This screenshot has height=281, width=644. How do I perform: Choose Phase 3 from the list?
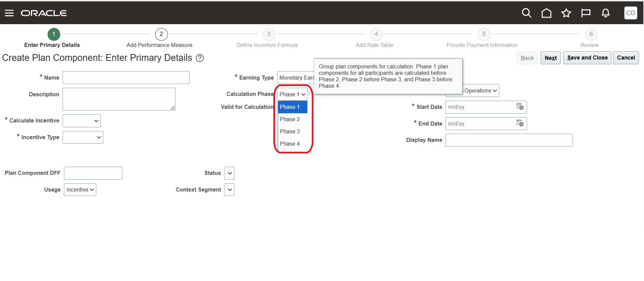(292, 131)
